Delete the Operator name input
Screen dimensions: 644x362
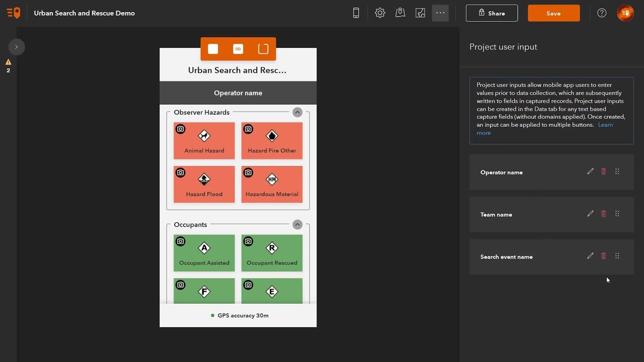(604, 171)
